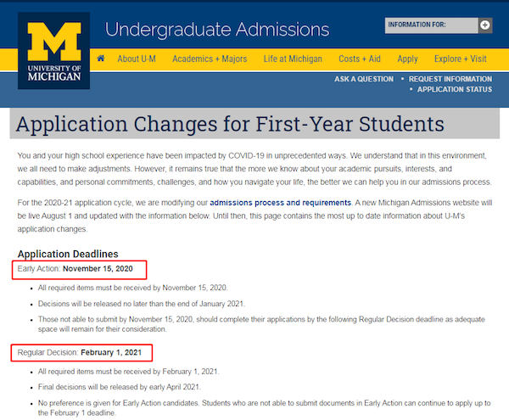Check the Application Status link
Screen dimensions: 509x420
(x=455, y=89)
